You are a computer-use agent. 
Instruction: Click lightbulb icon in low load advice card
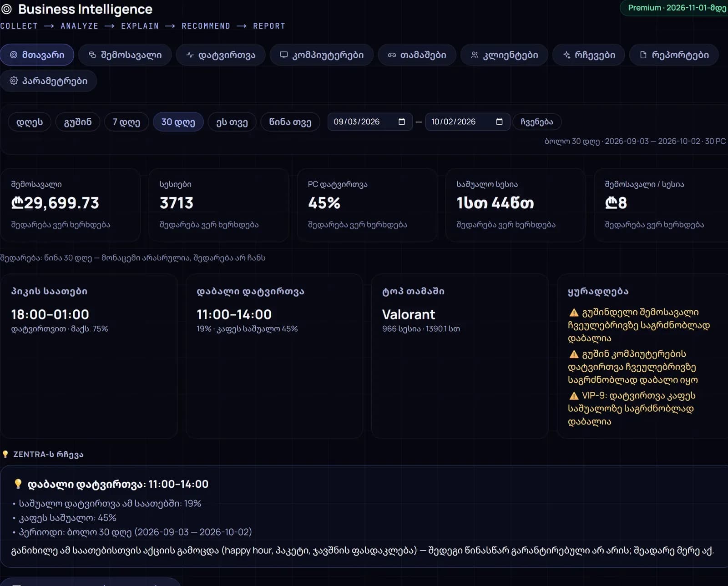pos(18,484)
